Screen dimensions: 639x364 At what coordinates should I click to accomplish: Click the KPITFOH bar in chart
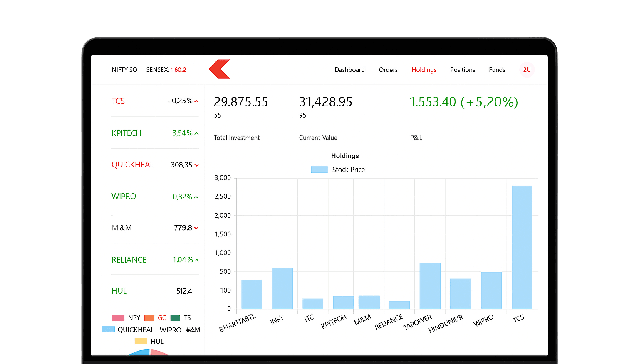343,302
